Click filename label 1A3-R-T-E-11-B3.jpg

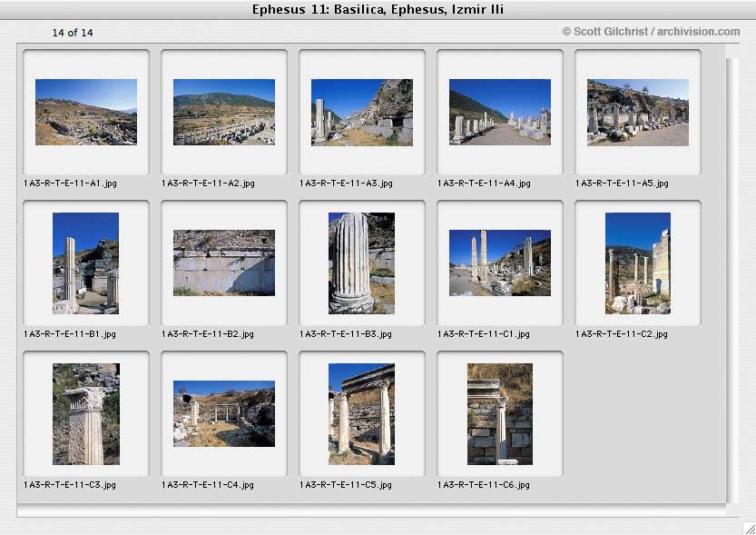(x=345, y=334)
